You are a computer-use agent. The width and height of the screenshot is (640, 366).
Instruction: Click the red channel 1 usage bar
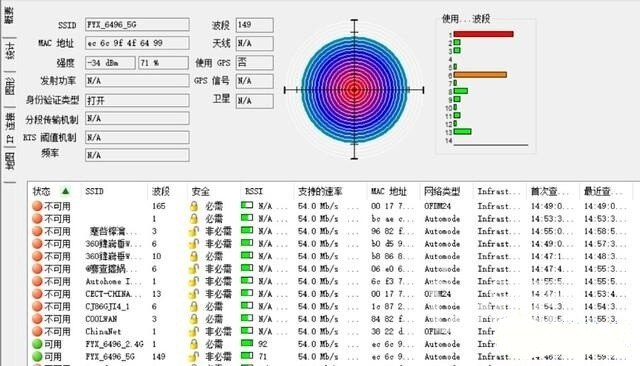click(x=483, y=34)
